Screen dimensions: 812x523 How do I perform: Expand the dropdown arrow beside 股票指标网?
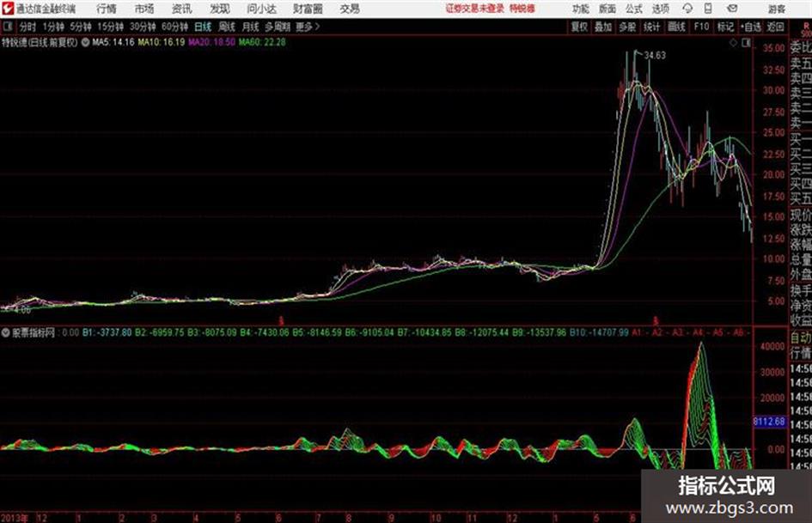point(6,332)
